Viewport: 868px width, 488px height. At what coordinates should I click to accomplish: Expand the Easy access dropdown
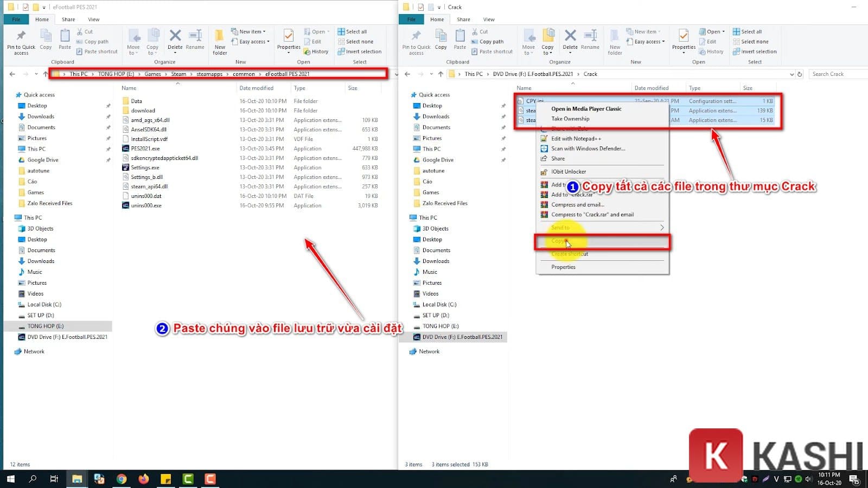coord(250,41)
